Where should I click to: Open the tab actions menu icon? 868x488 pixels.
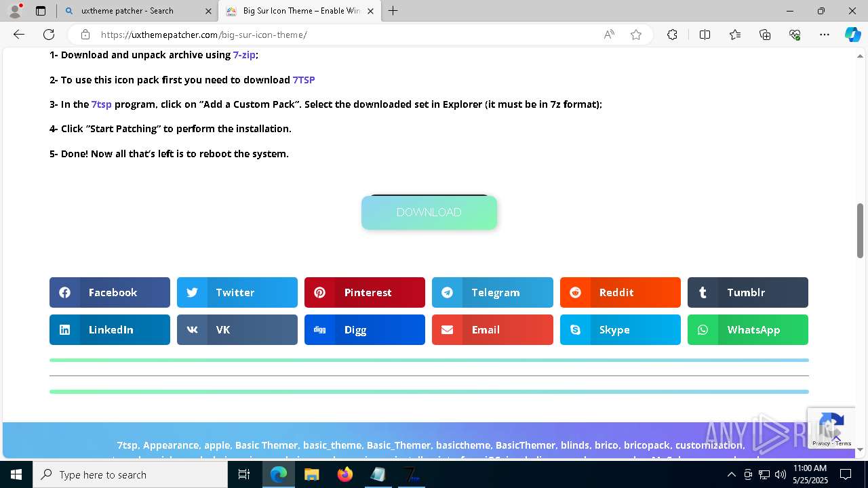(41, 11)
